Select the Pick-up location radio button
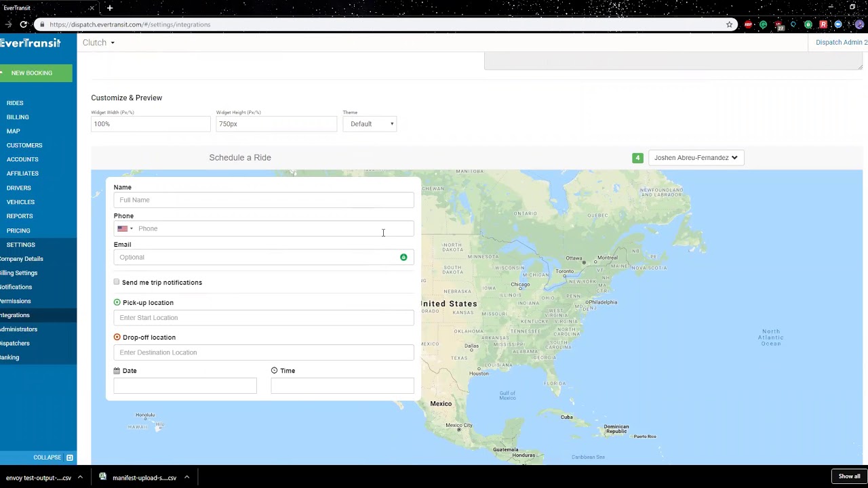This screenshot has height=488, width=868. coord(117,302)
